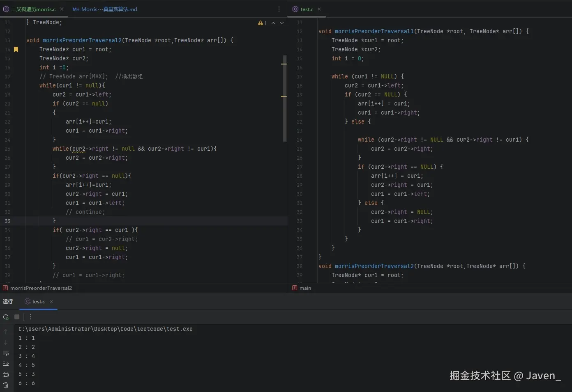This screenshot has height=392, width=572.
Task: Click the markdown icon on the Morris tab
Action: 76,9
